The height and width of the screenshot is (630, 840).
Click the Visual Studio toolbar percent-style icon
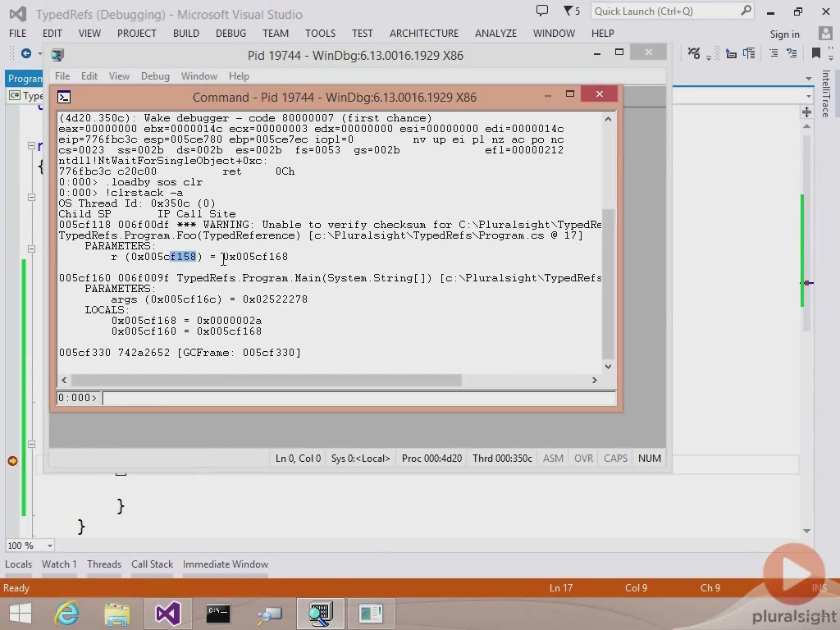[694, 53]
